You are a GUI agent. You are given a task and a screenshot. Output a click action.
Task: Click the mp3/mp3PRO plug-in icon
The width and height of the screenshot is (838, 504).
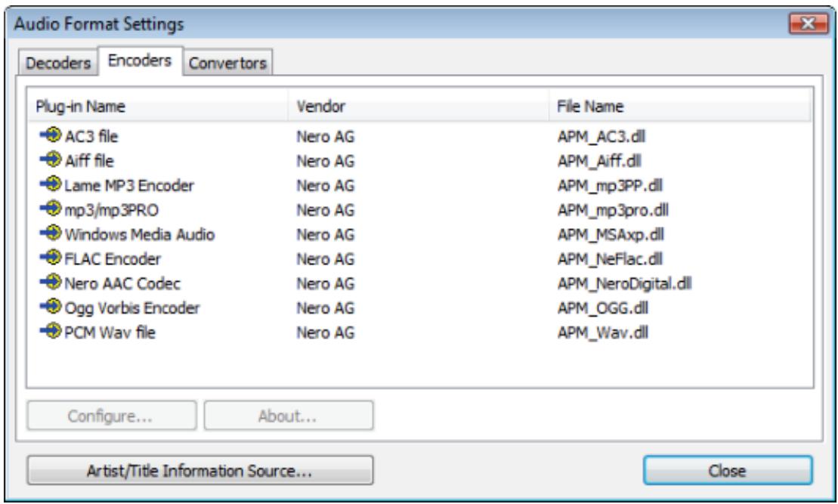point(51,209)
